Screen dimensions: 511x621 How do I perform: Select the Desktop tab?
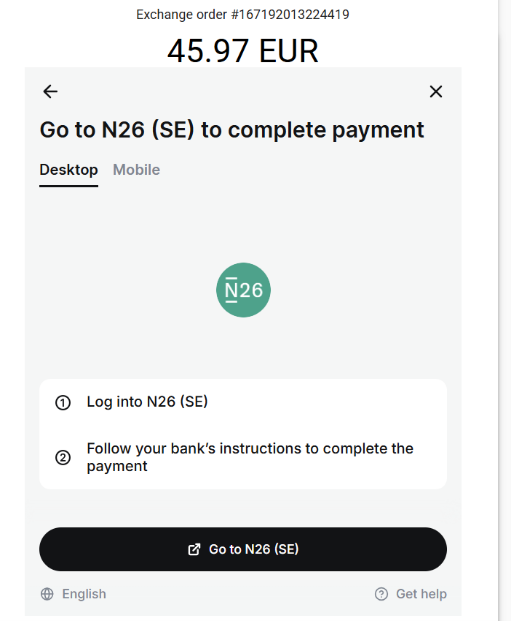(69, 170)
